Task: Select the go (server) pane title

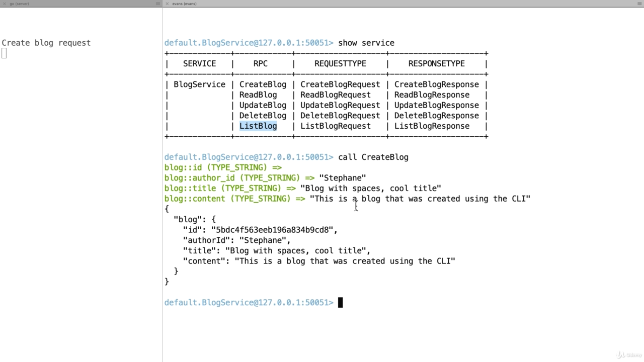Action: point(20,4)
